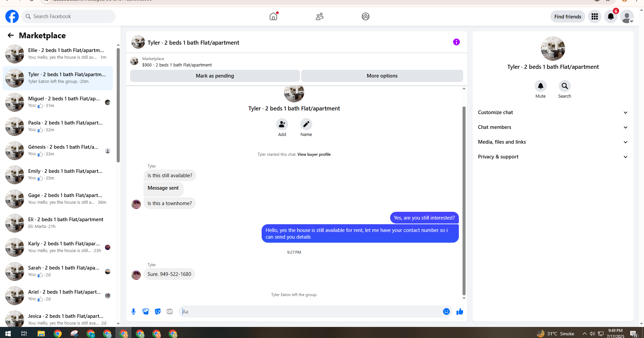This screenshot has width=644, height=338.
Task: Search in conversation using magnifier icon
Action: [565, 86]
